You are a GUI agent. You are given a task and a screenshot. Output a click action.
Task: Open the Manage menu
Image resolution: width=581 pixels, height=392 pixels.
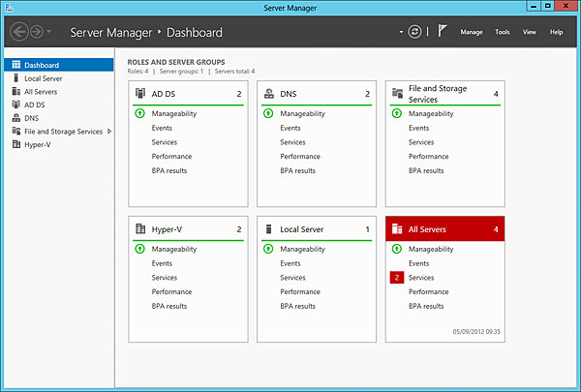(472, 32)
